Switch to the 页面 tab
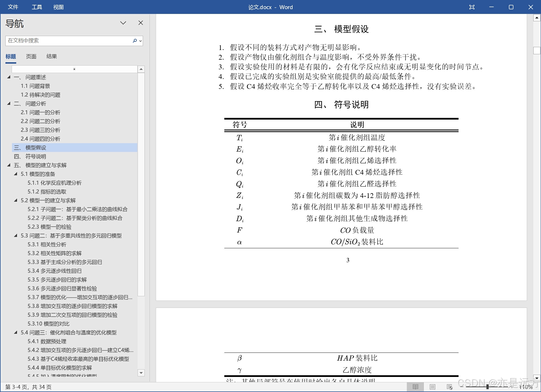The image size is (541, 392). [x=31, y=57]
